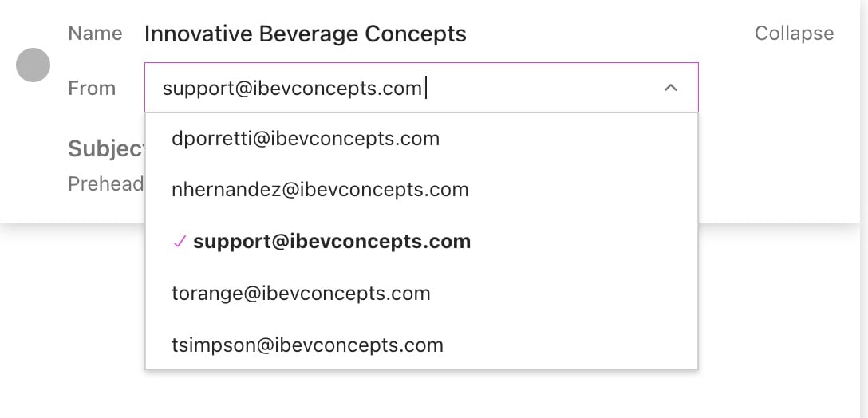
Task: Click the word 'Beverage' in the name
Action: (x=306, y=34)
